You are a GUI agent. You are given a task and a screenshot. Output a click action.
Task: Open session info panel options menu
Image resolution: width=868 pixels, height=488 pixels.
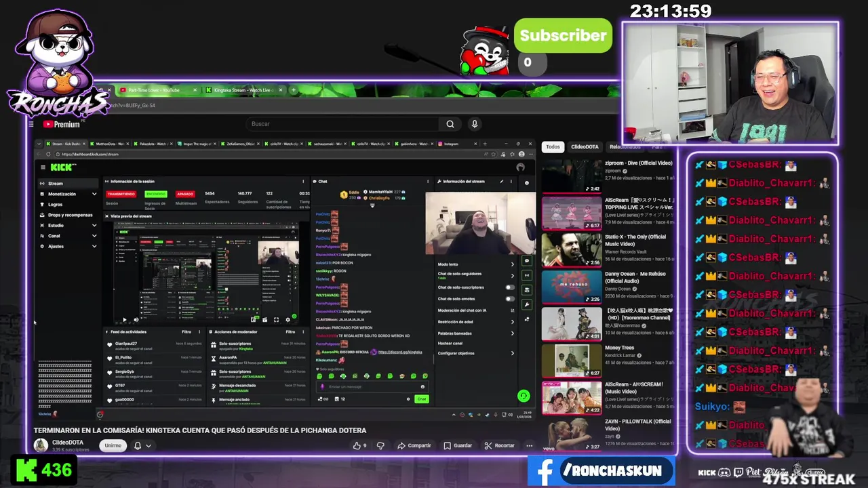click(x=303, y=182)
